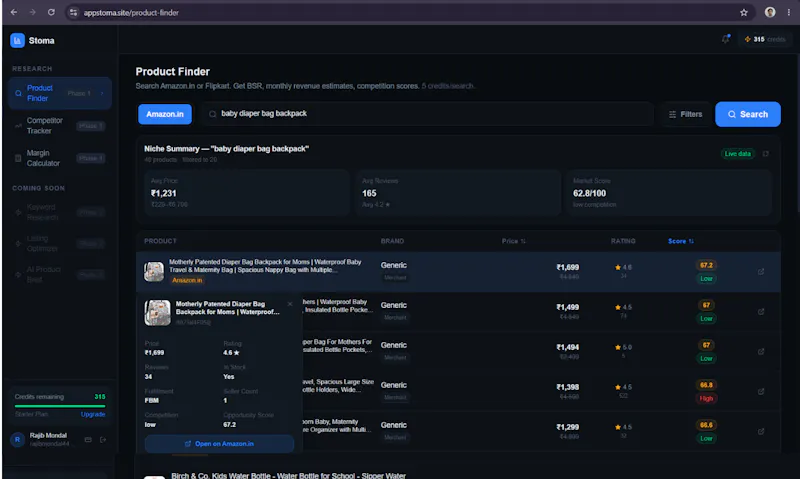Click the Amazon.in tag in first row
The image size is (800, 479).
(187, 280)
